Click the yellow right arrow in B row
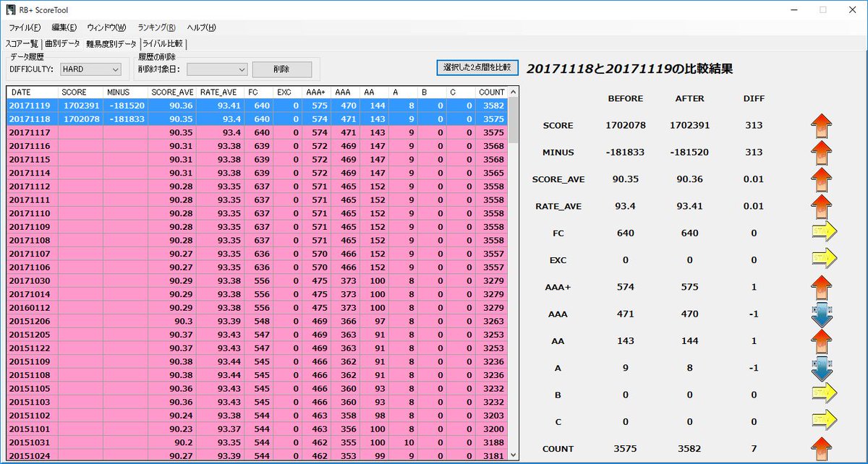This screenshot has height=464, width=868. coord(823,395)
